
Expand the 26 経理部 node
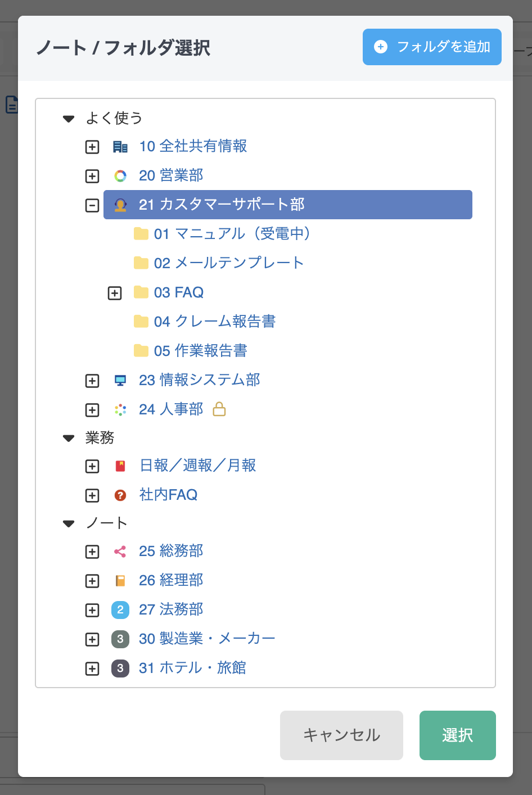92,581
